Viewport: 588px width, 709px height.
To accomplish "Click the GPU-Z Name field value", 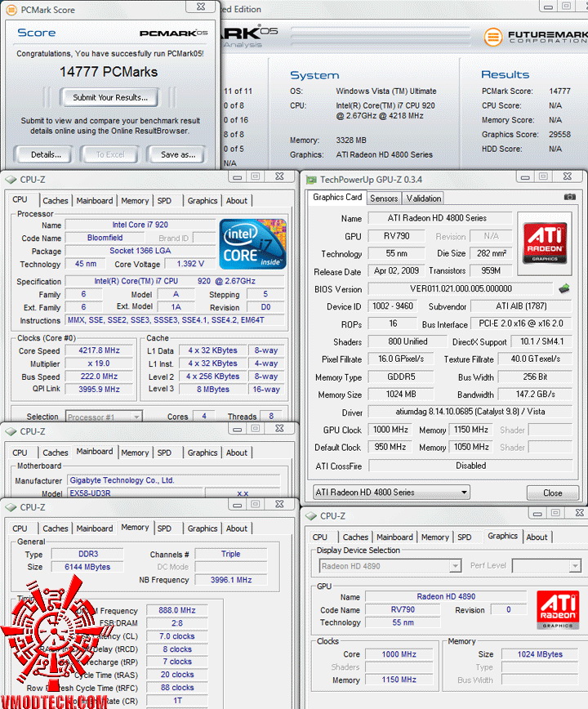I will coord(439,218).
